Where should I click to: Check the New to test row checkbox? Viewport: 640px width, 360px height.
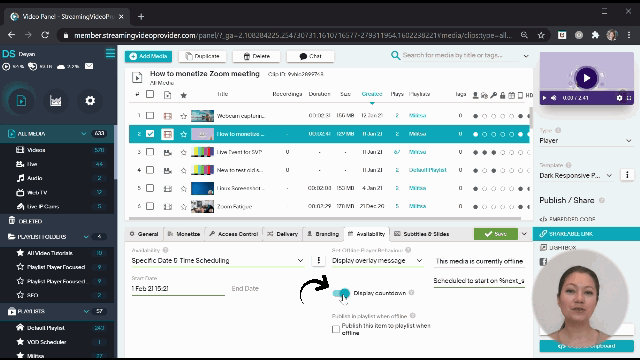coord(150,170)
